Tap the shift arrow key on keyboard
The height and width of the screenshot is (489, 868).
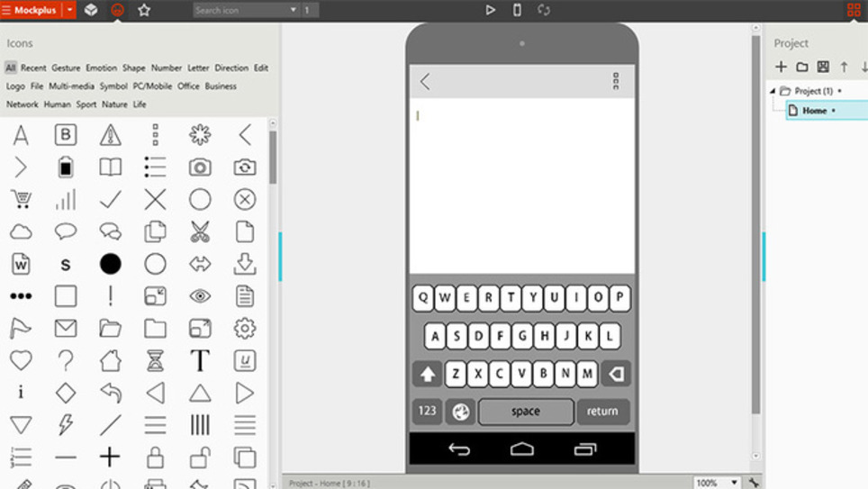[x=427, y=375]
